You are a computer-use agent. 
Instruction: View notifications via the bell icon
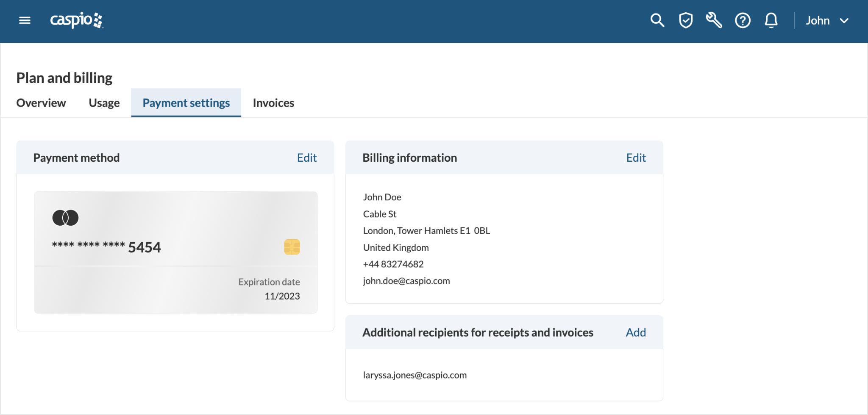(771, 20)
